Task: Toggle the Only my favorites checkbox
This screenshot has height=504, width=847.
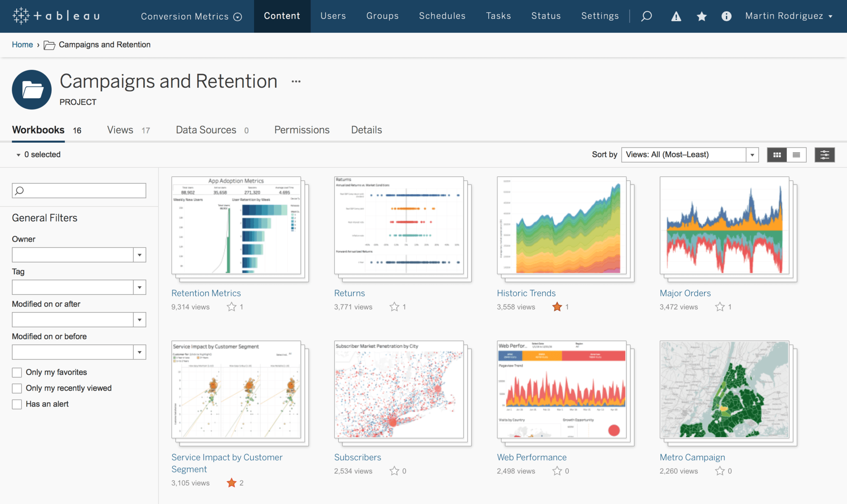Action: click(16, 371)
